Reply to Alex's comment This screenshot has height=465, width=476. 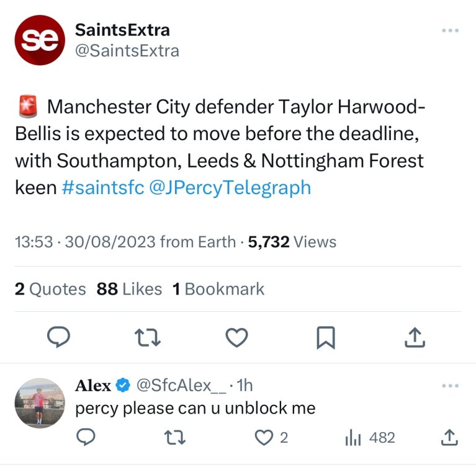pyautogui.click(x=86, y=438)
